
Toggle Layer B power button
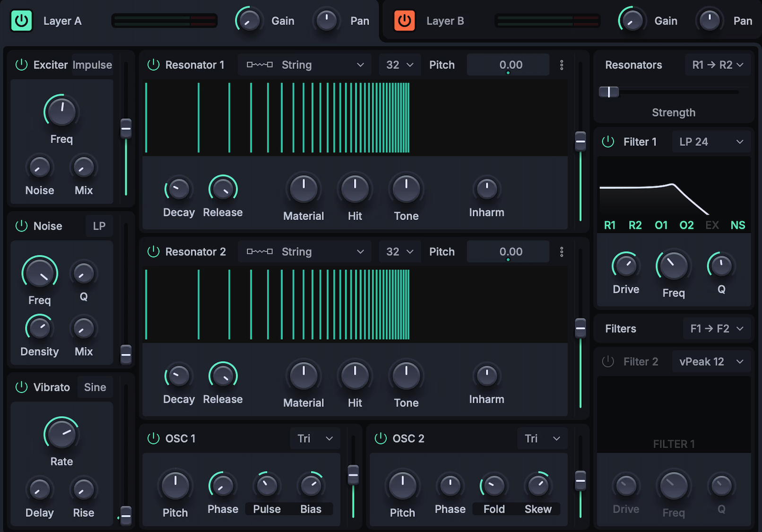pos(404,21)
